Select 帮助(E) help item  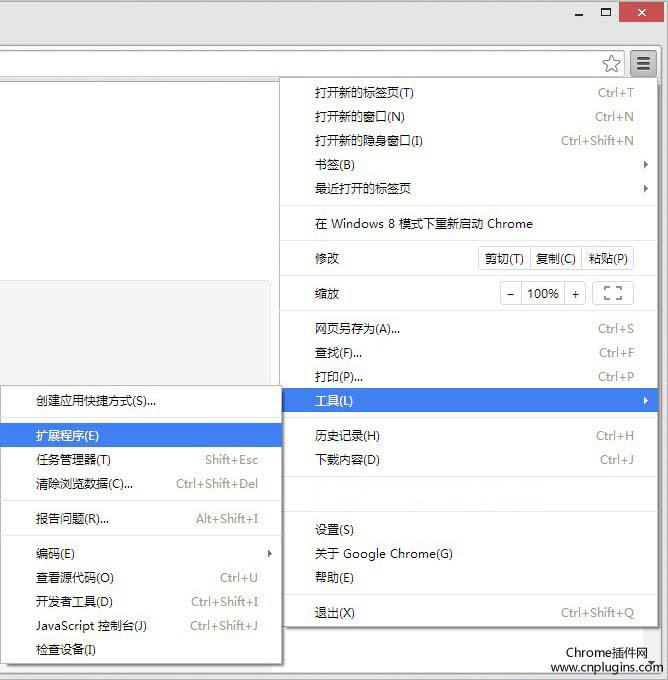469,577
